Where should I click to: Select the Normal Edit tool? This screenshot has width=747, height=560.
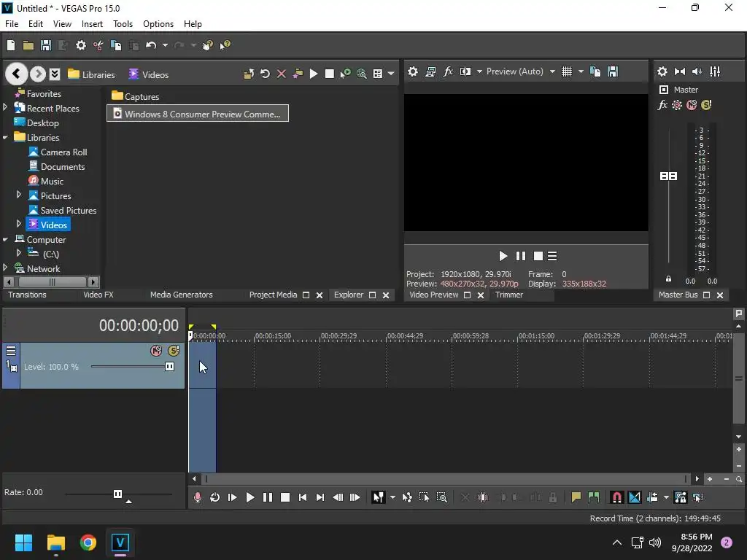(379, 497)
